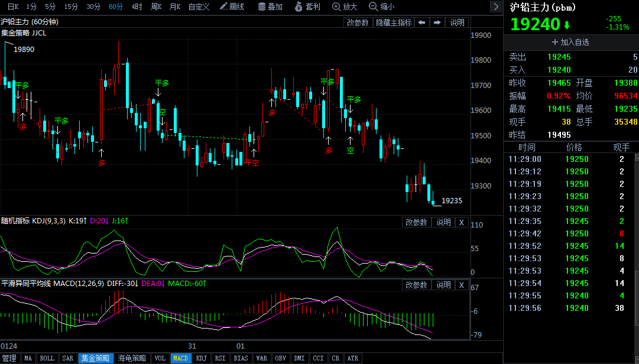Select the KDJ indicator tab

pos(202,358)
